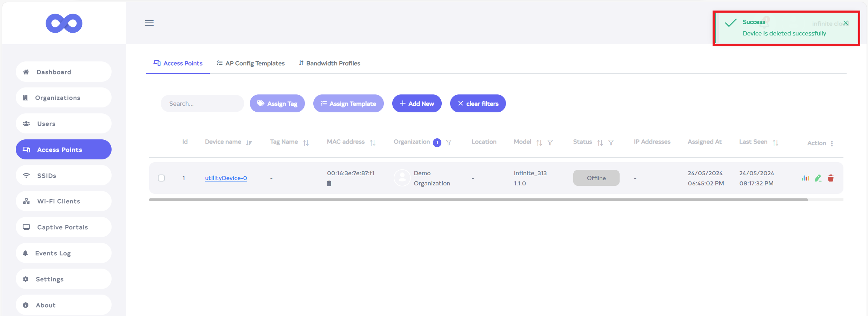Select the utilityDevice-0 row checkbox
This screenshot has width=868, height=316.
pyautogui.click(x=161, y=178)
